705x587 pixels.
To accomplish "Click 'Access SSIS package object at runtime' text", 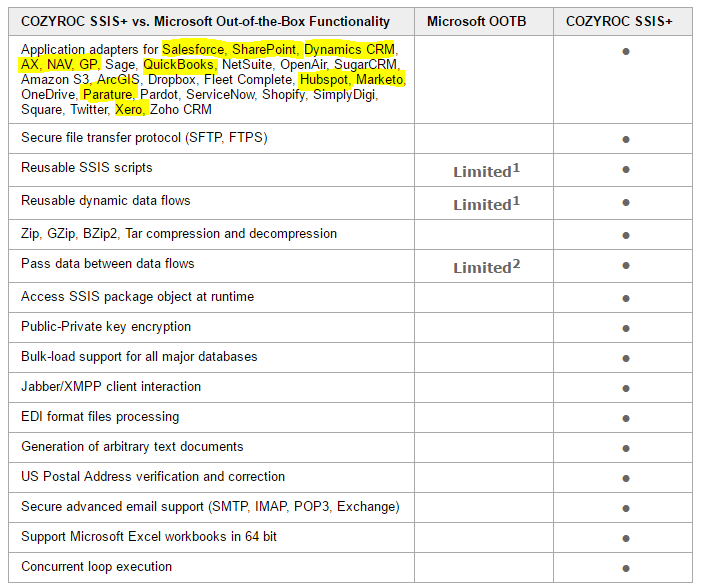I will [138, 297].
